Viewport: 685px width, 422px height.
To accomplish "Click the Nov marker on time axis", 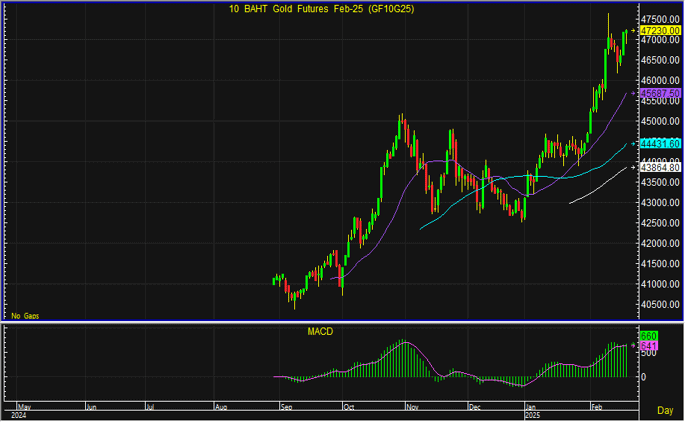I will [x=412, y=408].
